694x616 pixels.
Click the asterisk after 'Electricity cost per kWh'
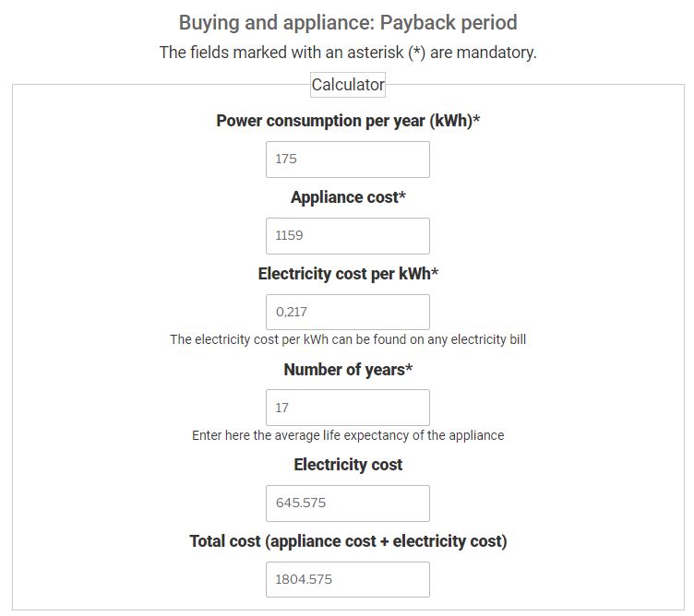[435, 272]
